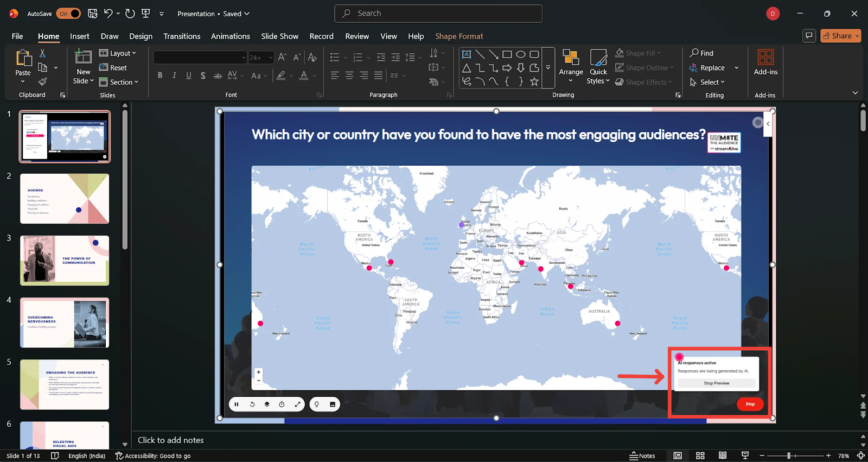Screen dimensions: 868x462
Task: Open the Transitions tab
Action: [x=182, y=36]
